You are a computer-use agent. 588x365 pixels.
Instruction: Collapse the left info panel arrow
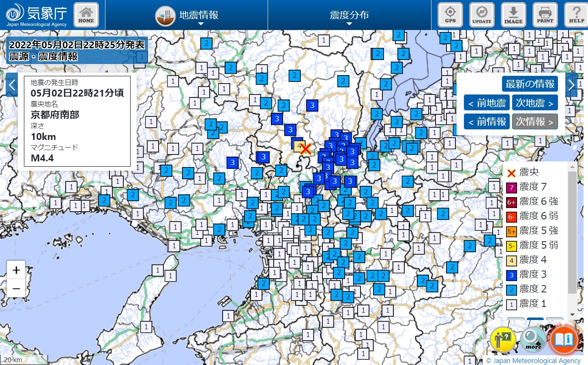click(12, 85)
